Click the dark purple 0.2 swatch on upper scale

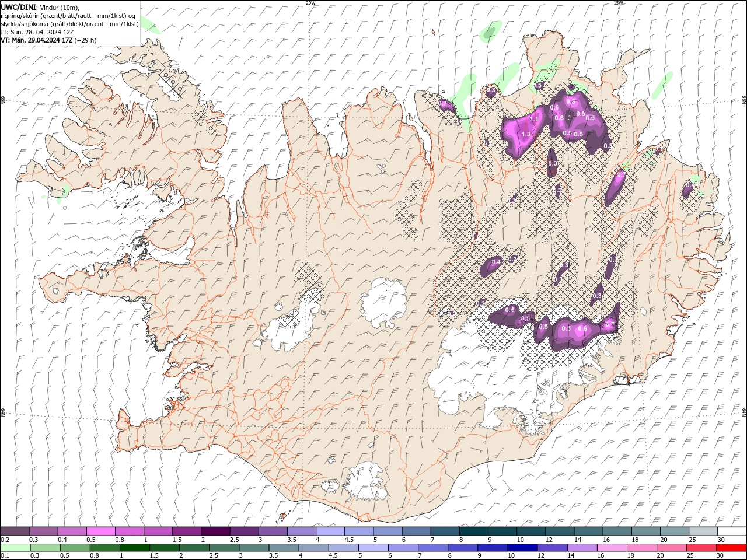click(x=15, y=531)
